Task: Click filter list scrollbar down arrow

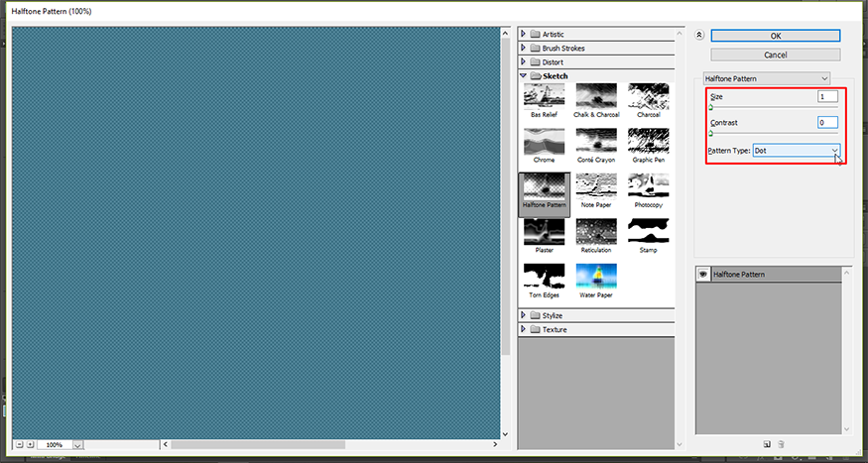Action: [681, 444]
